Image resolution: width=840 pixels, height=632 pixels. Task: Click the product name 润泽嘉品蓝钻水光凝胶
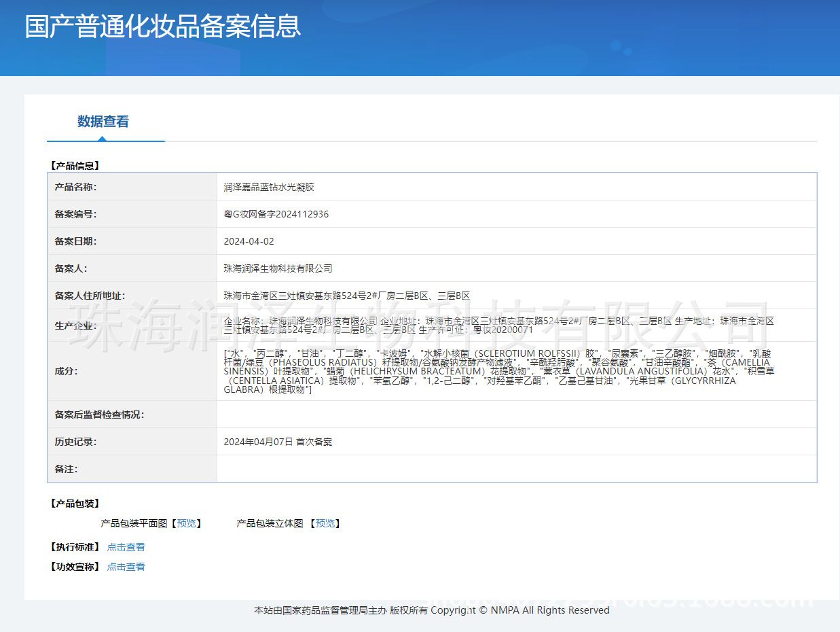click(269, 187)
